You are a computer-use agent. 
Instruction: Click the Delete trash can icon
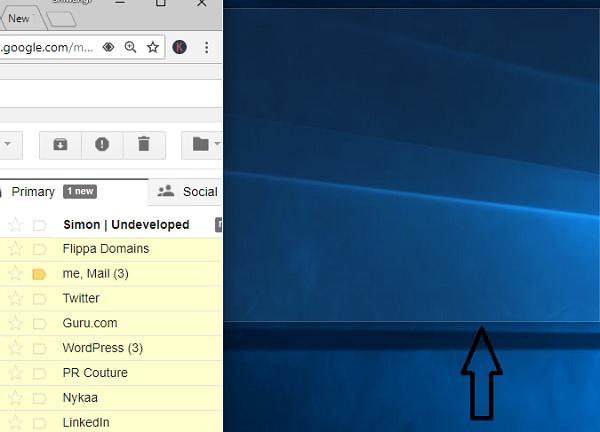tap(144, 144)
